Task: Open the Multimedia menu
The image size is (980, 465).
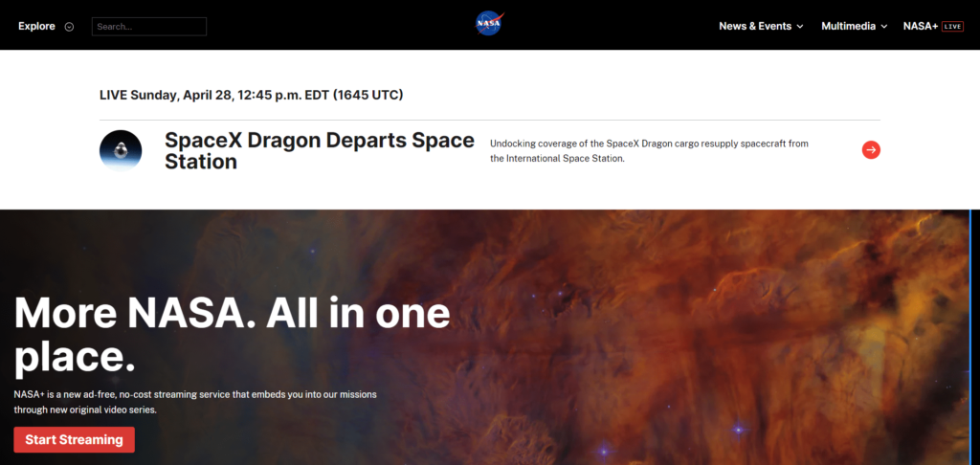Action: pyautogui.click(x=848, y=26)
